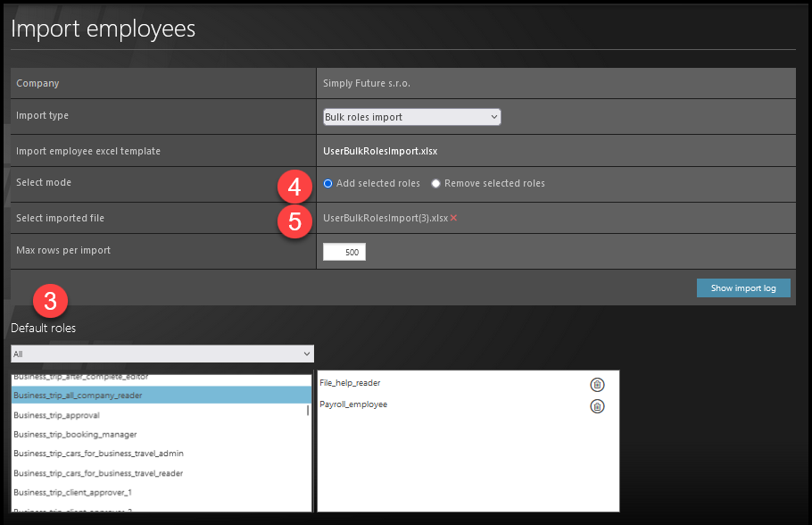
Task: Click the Max rows per import field
Action: pyautogui.click(x=344, y=253)
